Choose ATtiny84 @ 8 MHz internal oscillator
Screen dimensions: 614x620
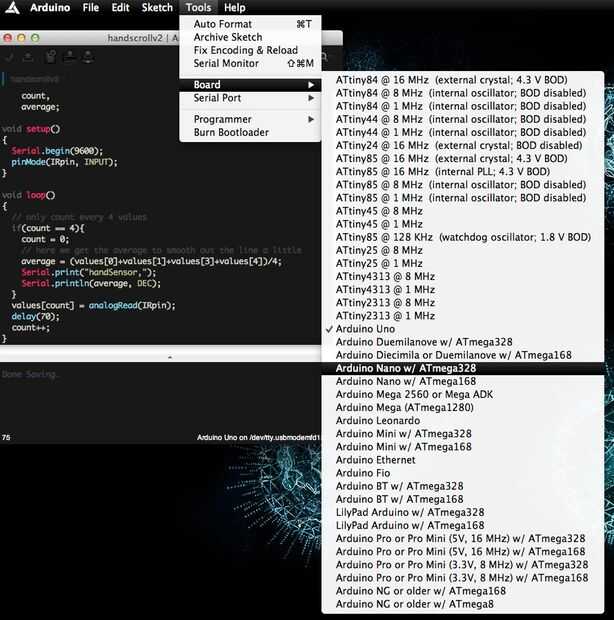(463, 93)
